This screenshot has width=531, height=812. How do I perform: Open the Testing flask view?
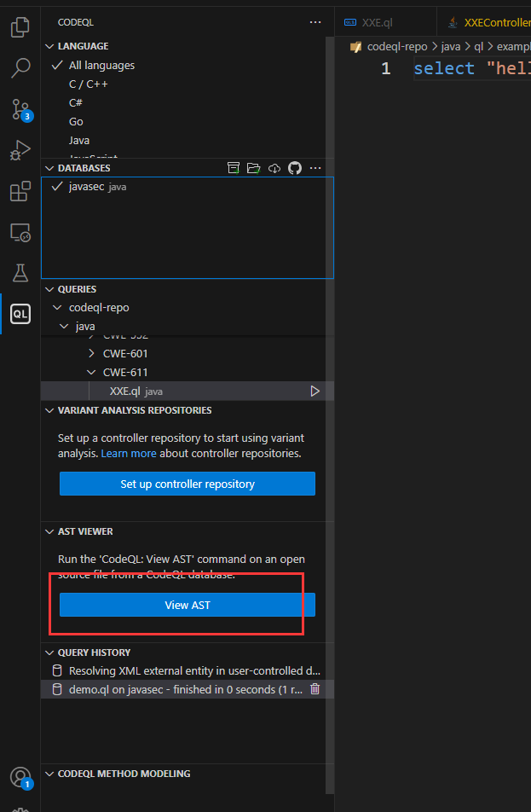point(20,273)
